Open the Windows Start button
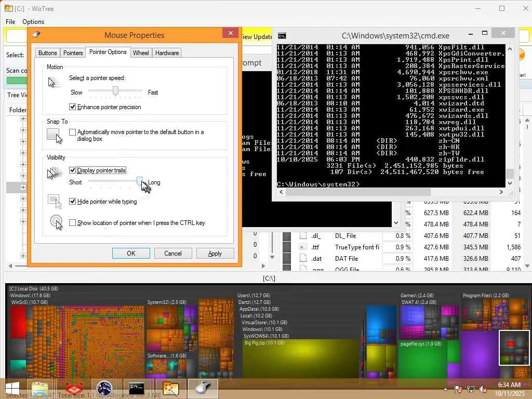The width and height of the screenshot is (532, 399). [x=12, y=389]
